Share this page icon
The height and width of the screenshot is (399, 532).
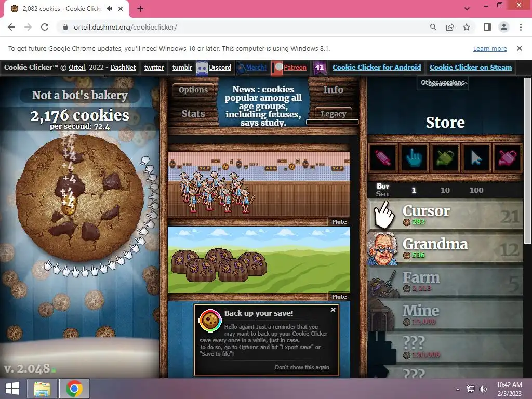click(x=450, y=27)
